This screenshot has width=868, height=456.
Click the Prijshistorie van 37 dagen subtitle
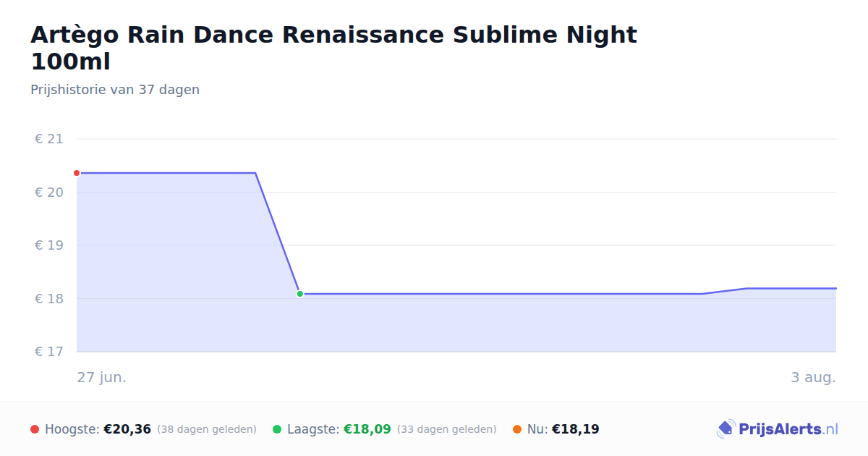115,90
